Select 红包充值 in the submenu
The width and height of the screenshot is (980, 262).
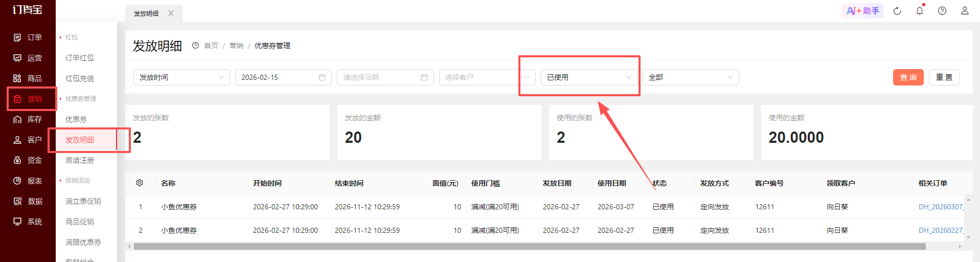[79, 78]
